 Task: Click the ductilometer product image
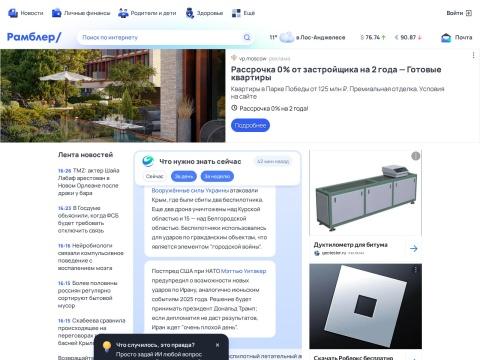[x=365, y=193]
